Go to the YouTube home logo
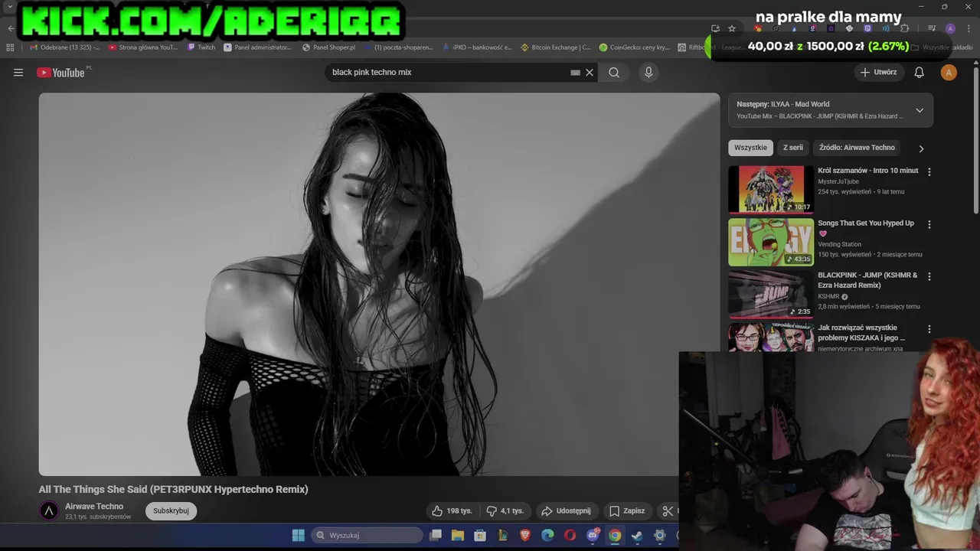Screen dimensions: 980x551 point(61,73)
